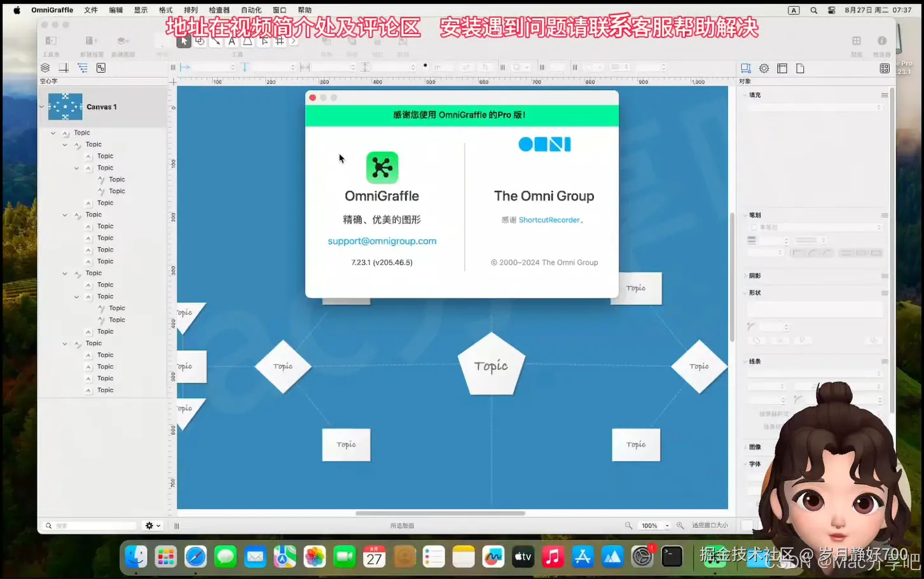Screen dimensions: 924x579
Task: Select the arrow selection tool
Action: [x=183, y=41]
